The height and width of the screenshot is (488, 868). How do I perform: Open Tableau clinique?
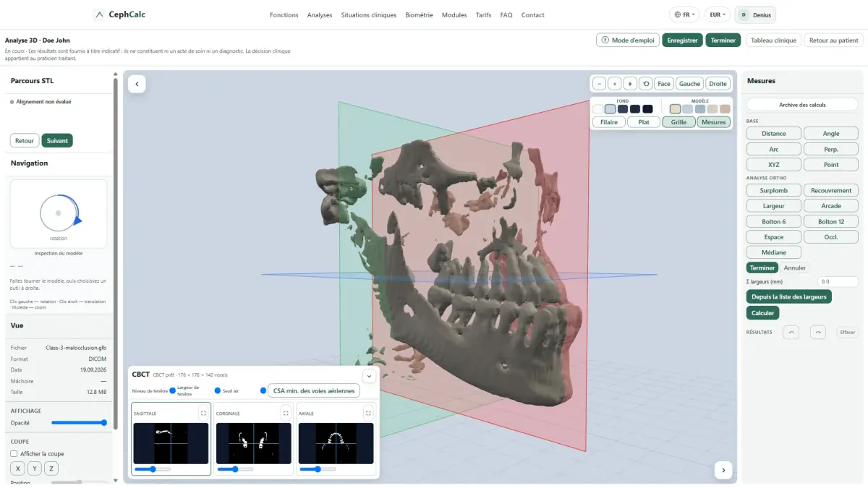(773, 40)
